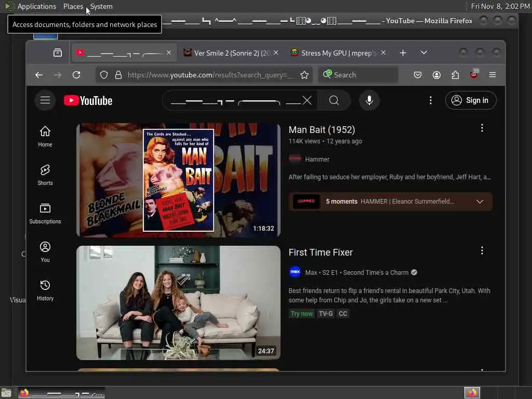Viewport: 532px width, 399px height.
Task: Start voice search with the microphone
Action: click(369, 100)
